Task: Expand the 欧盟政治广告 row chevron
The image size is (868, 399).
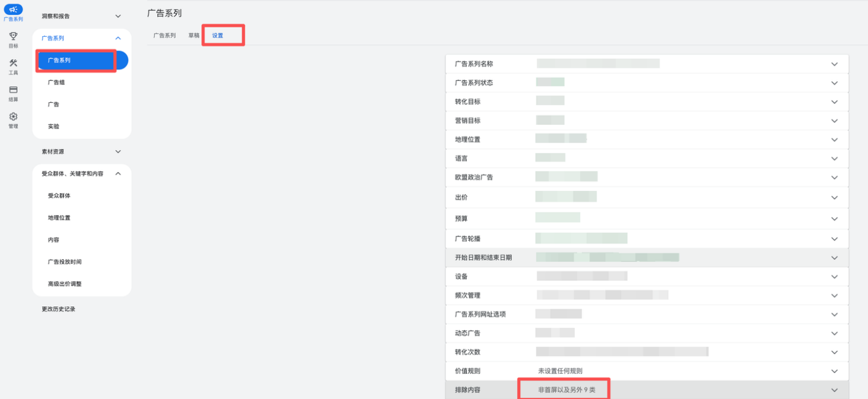Action: pos(834,177)
